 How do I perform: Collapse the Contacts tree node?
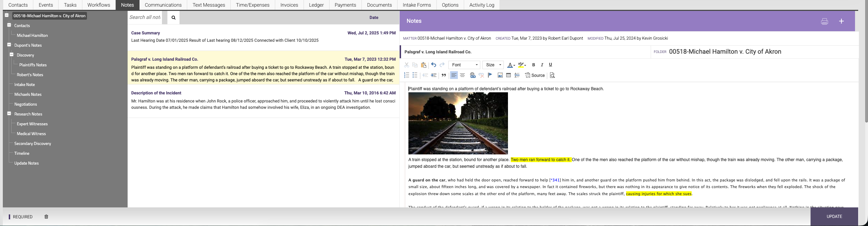click(x=9, y=25)
